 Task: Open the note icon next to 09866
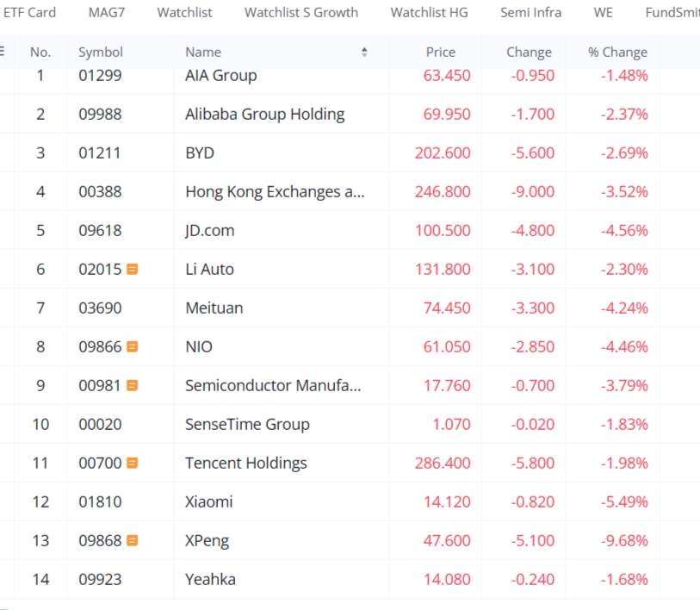click(x=133, y=346)
